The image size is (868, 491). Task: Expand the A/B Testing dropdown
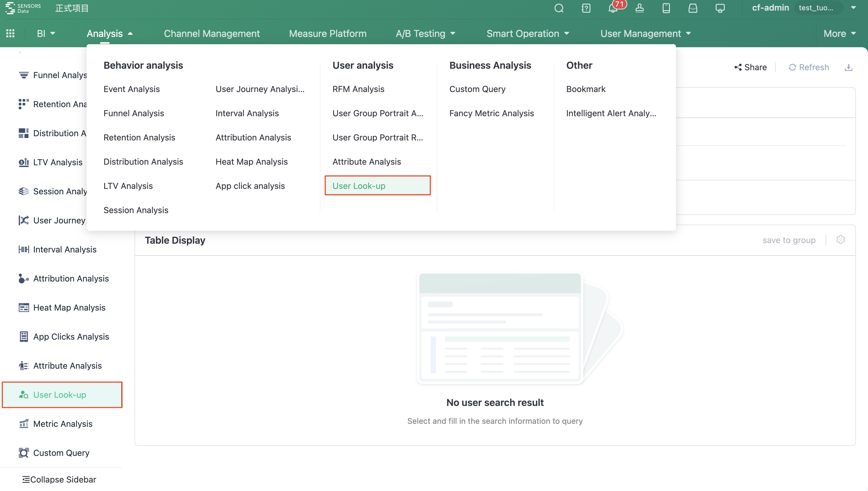tap(426, 33)
